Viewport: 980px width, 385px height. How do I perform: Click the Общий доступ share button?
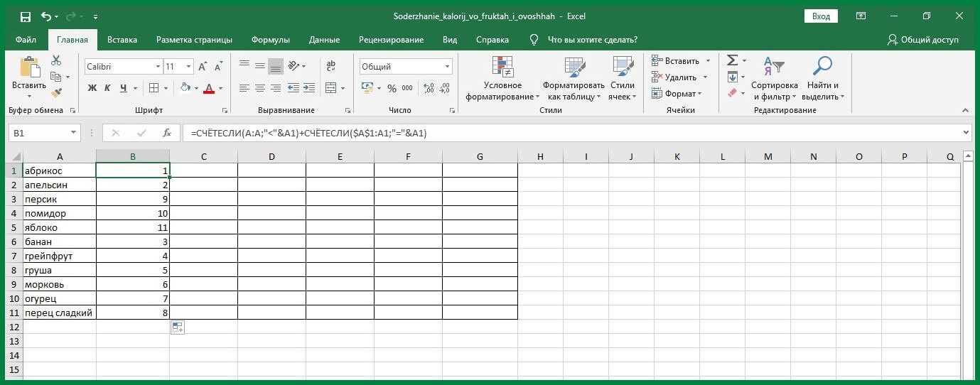[x=923, y=40]
